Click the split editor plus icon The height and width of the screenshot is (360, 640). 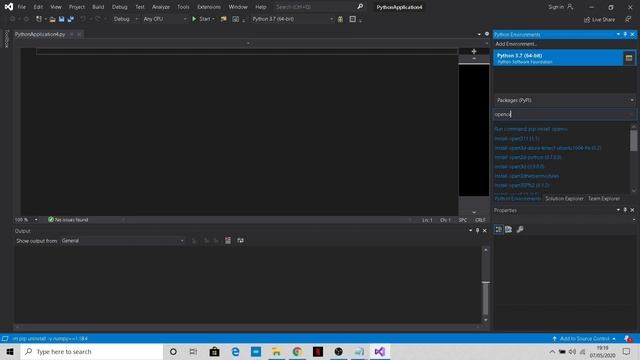pos(474,51)
